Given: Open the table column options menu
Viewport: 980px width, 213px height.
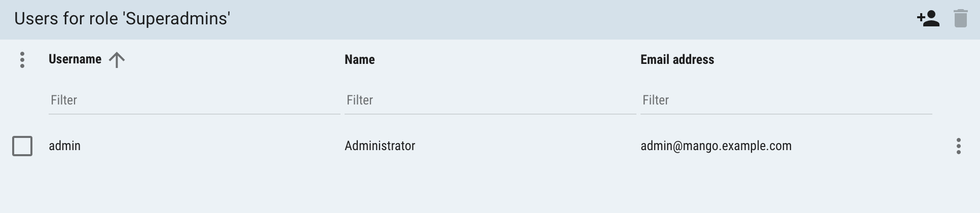Looking at the screenshot, I should [x=22, y=60].
